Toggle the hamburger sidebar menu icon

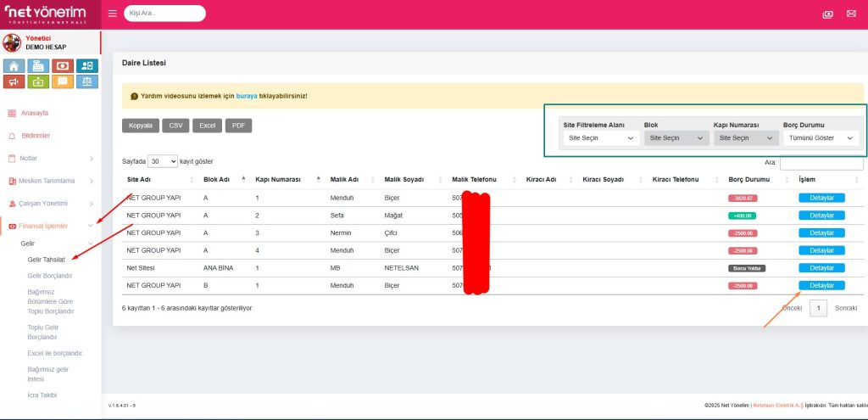(113, 14)
